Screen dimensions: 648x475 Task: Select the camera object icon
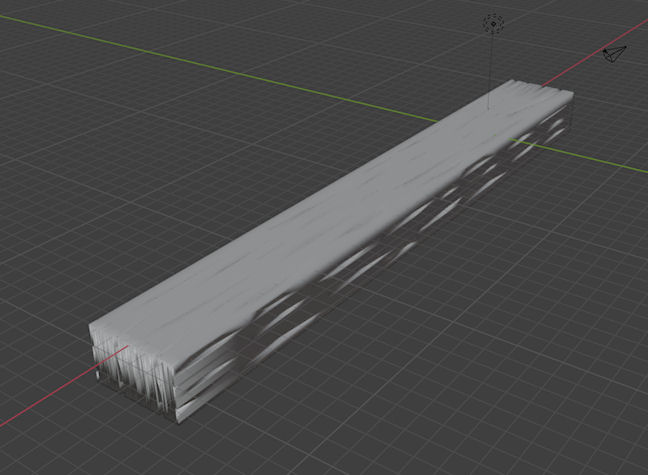[x=614, y=53]
